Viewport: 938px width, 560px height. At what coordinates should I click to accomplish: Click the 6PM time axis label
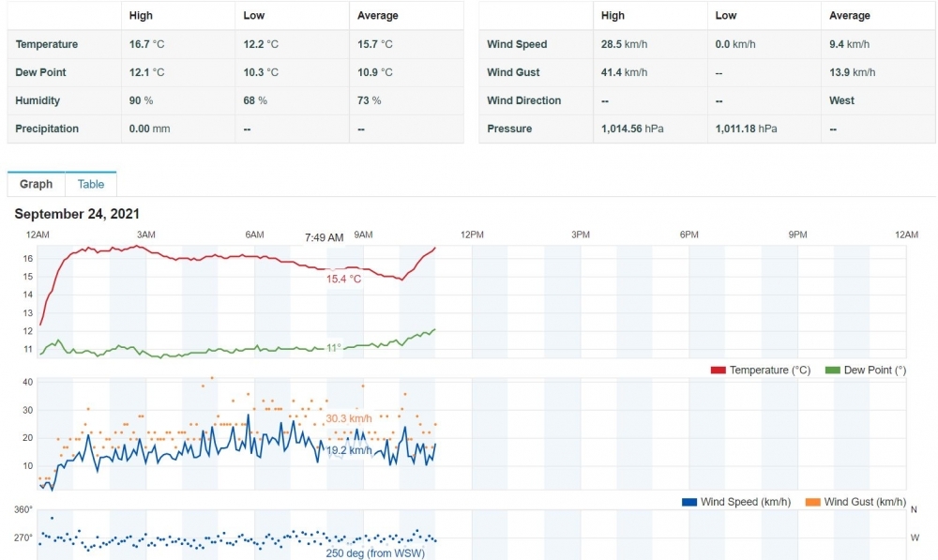coord(689,235)
